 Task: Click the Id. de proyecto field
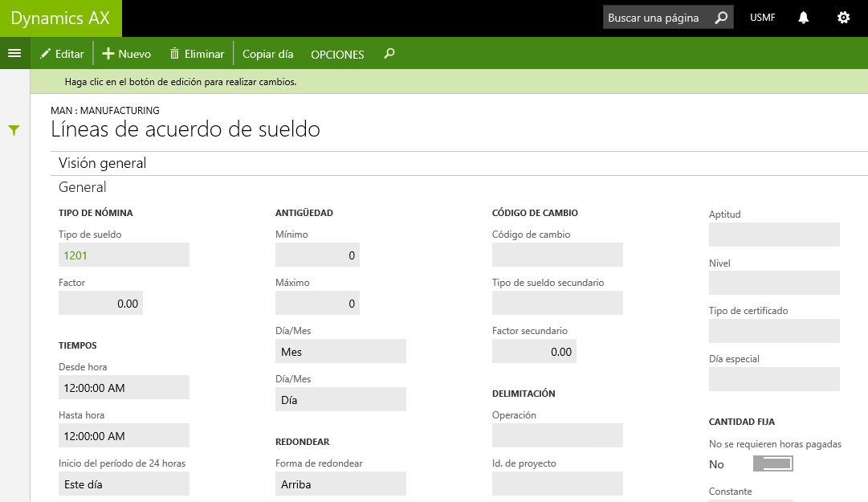(x=557, y=484)
